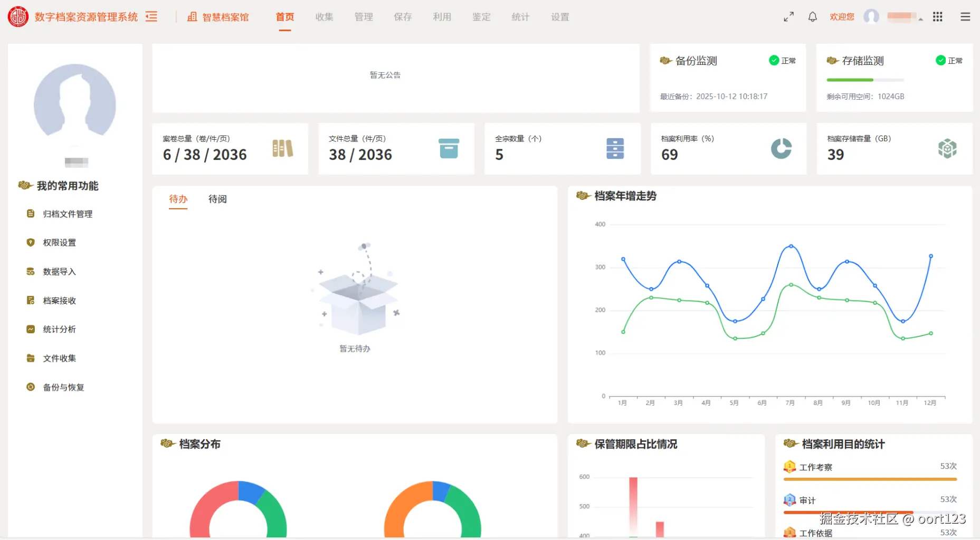Click the green 备份监测 status check icon
The height and width of the screenshot is (540, 980).
pos(774,60)
